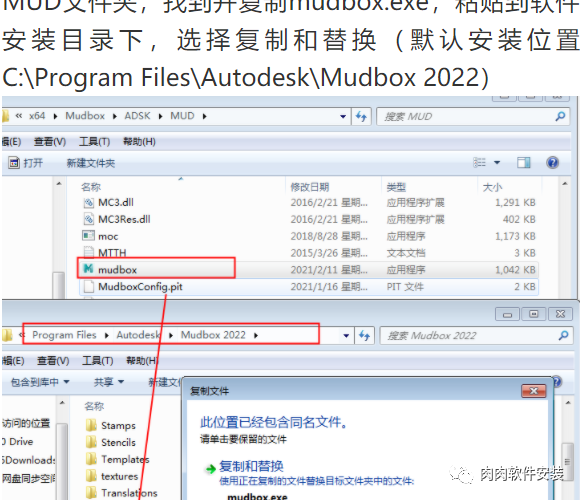Open 工具(T) menu in Mudbox 2022 window

pyautogui.click(x=98, y=361)
